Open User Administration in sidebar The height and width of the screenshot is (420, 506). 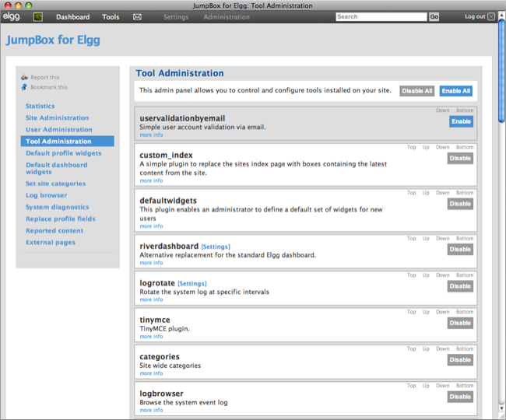pos(59,130)
